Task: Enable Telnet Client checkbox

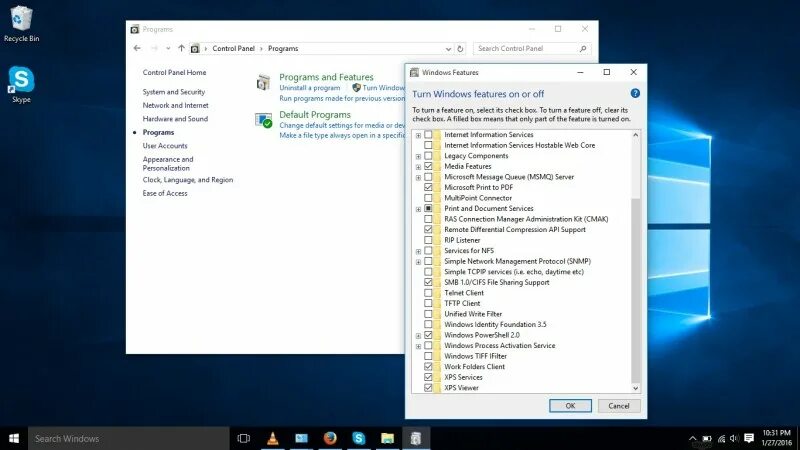Action: [428, 293]
